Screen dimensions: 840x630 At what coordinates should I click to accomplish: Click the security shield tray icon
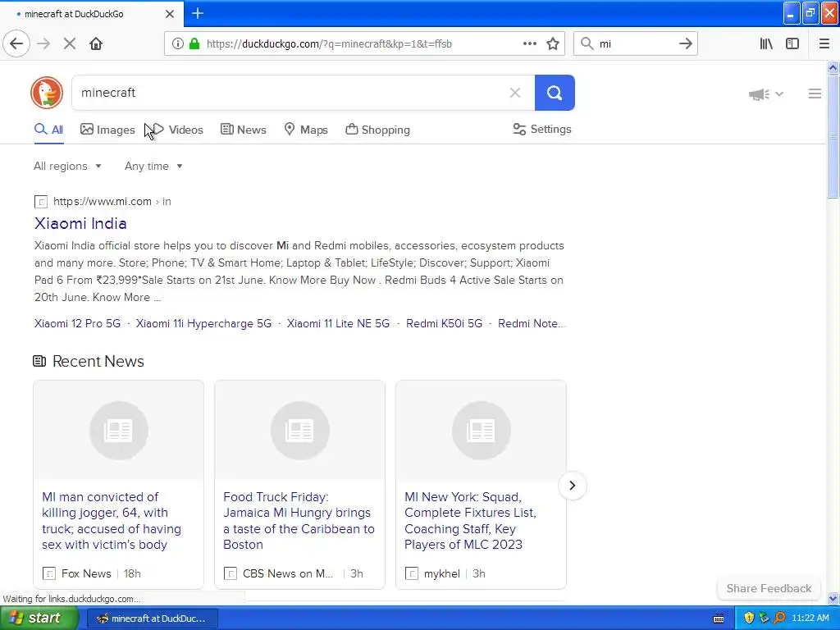(749, 619)
